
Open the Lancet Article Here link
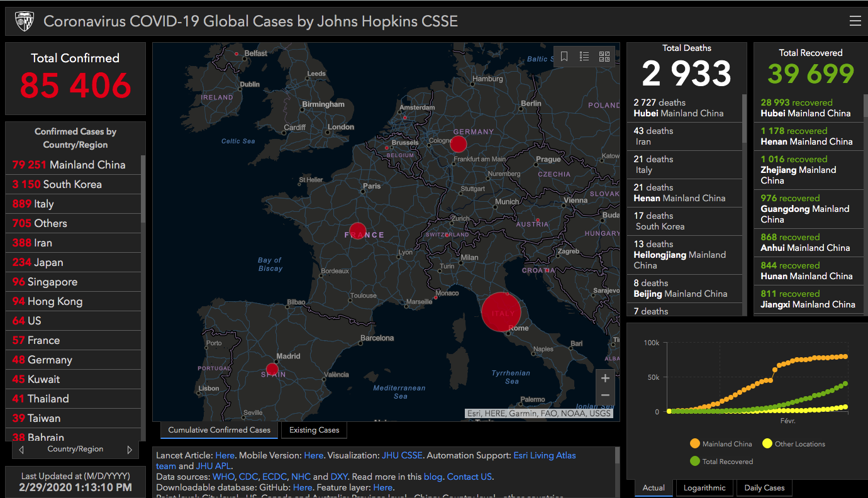coord(225,455)
